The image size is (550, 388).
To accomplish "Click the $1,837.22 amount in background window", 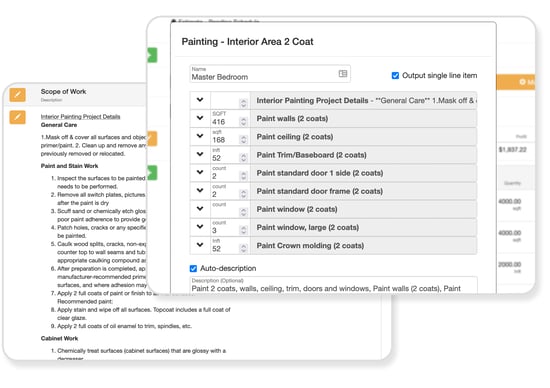I will [513, 150].
